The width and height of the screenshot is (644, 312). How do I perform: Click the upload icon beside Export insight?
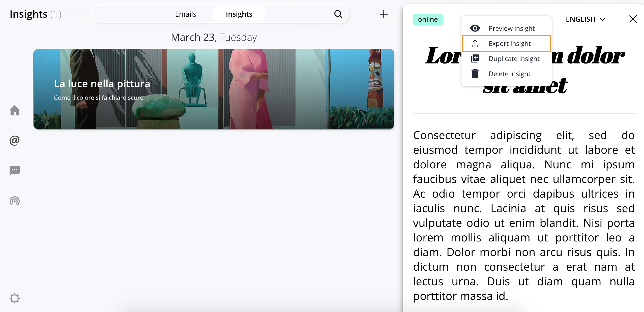(475, 43)
